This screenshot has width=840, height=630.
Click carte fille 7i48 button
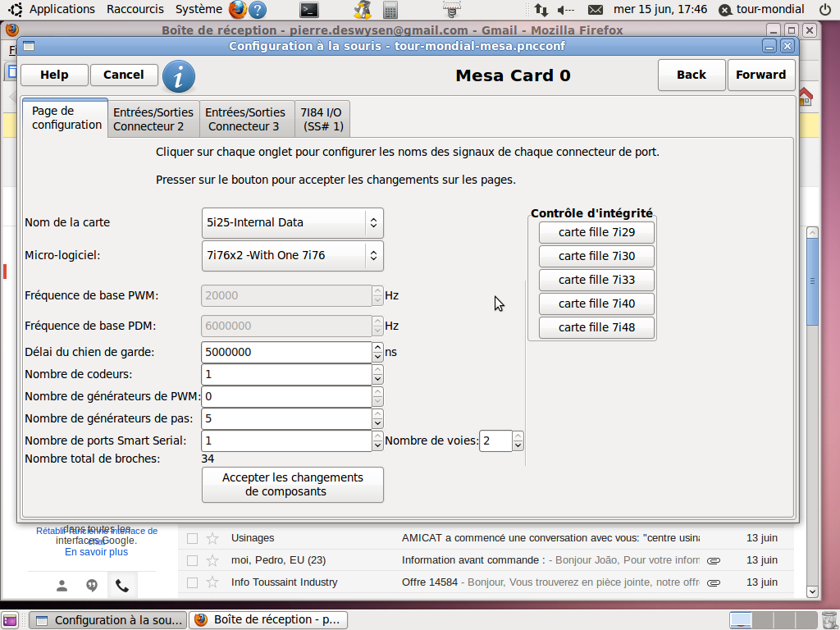point(597,327)
